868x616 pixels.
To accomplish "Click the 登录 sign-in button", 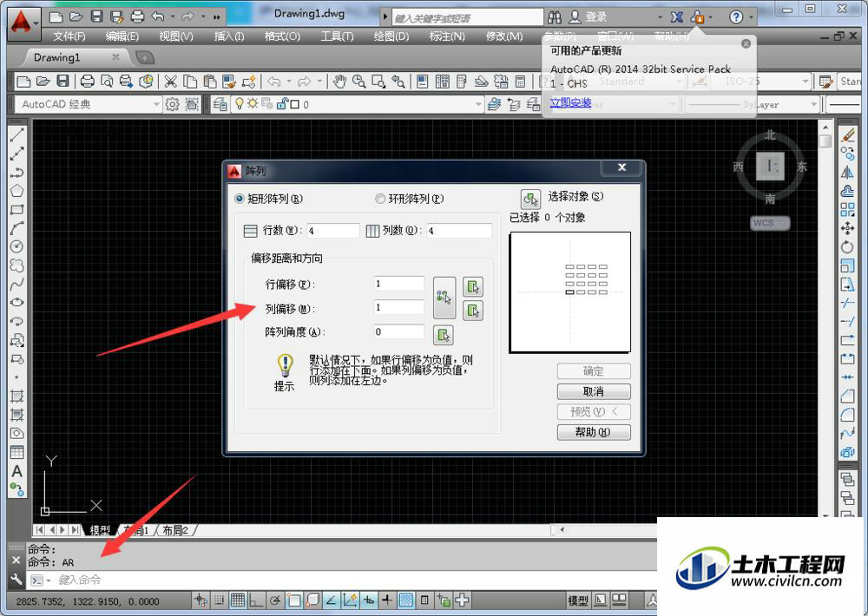I will point(588,17).
